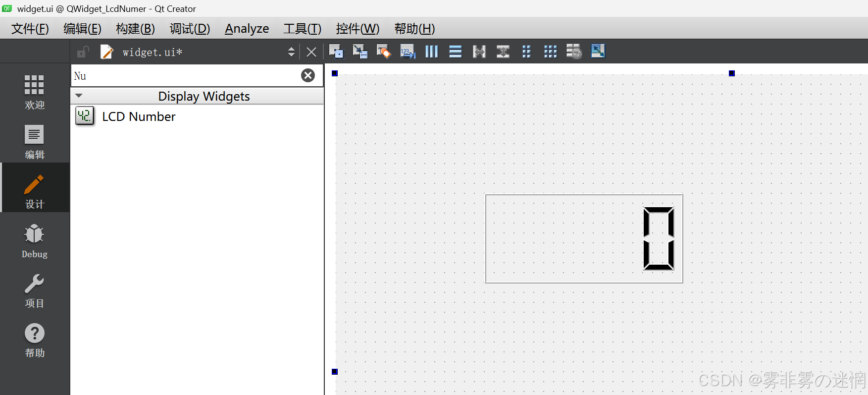Open the 文件(F) menu

point(30,29)
